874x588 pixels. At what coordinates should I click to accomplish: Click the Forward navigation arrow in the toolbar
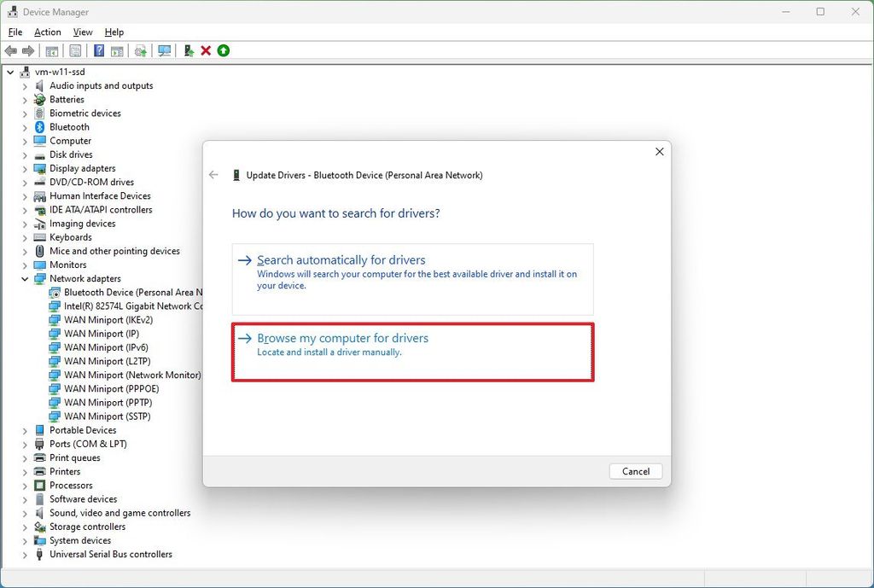point(27,50)
